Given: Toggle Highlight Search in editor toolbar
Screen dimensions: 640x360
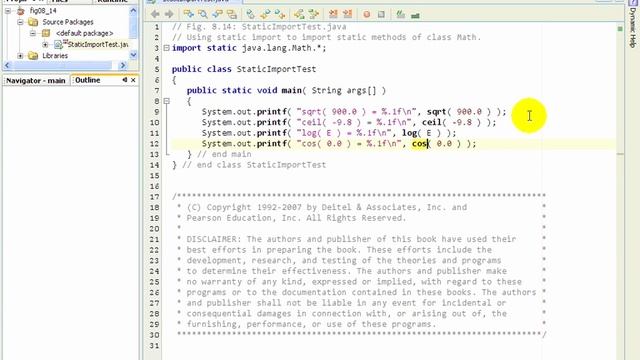Looking at the screenshot, I should [x=232, y=14].
